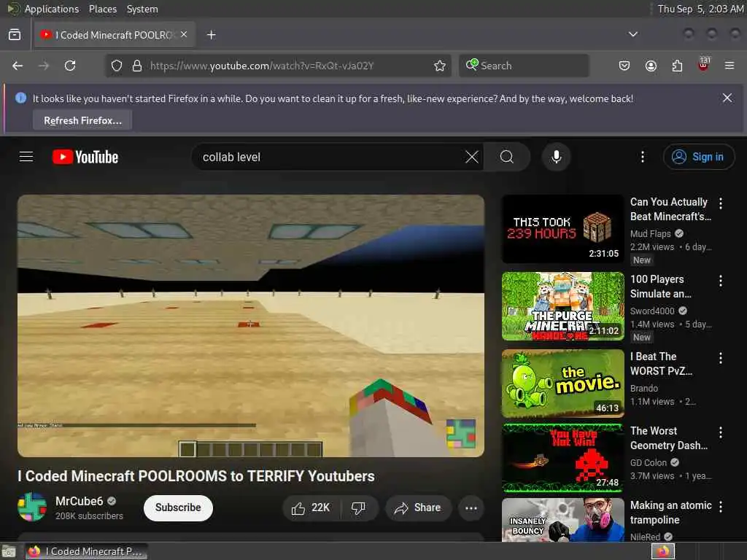Click GD Colon channel name

point(649,463)
